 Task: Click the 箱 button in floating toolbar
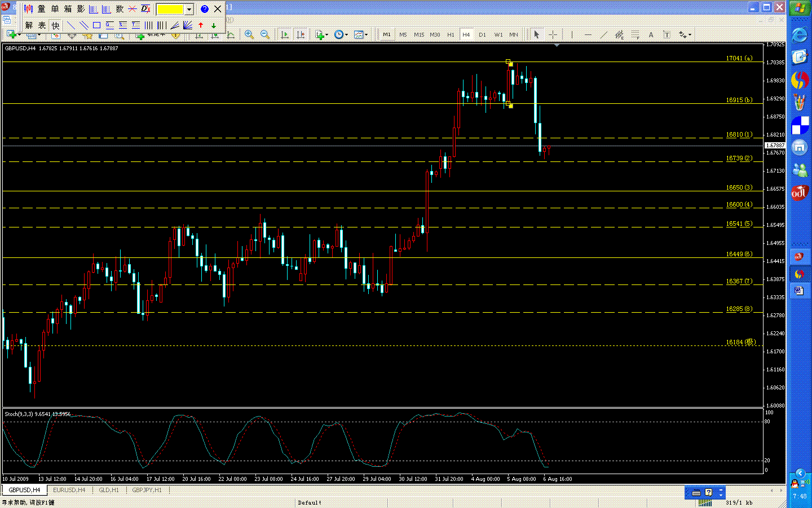(68, 9)
